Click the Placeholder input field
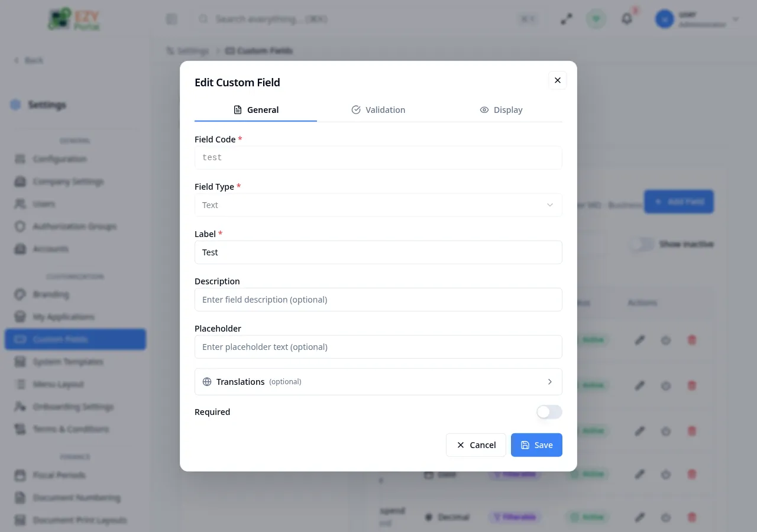This screenshot has height=532, width=757. (x=378, y=347)
